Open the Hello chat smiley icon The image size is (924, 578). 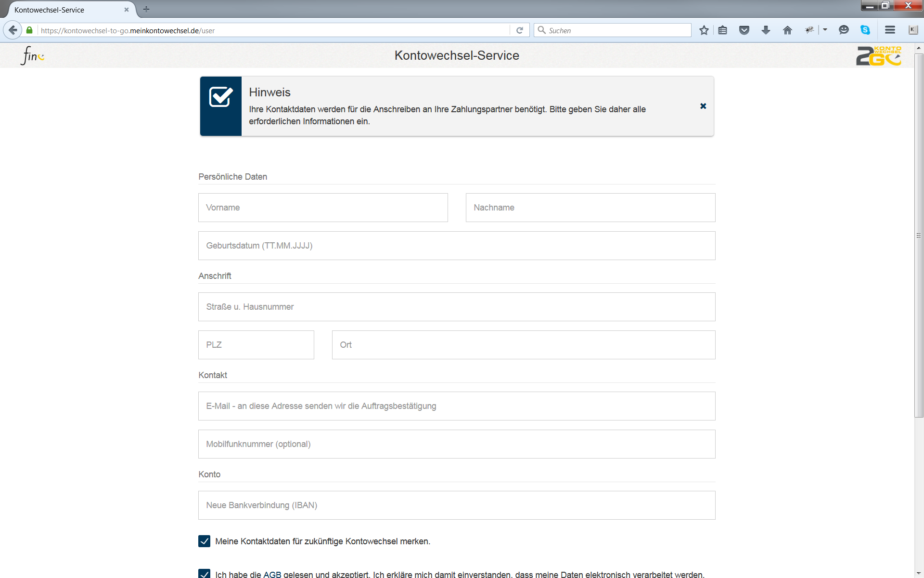pos(844,30)
